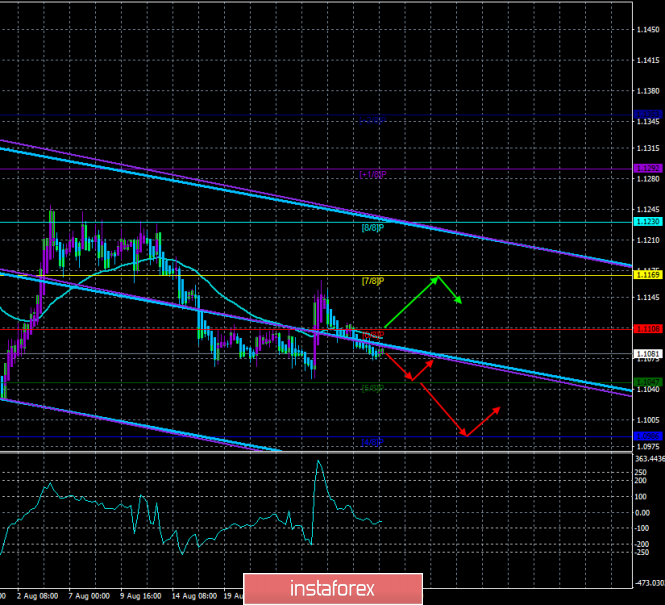Select the [8/8]P Murray level label
665x605 pixels.
coord(372,227)
